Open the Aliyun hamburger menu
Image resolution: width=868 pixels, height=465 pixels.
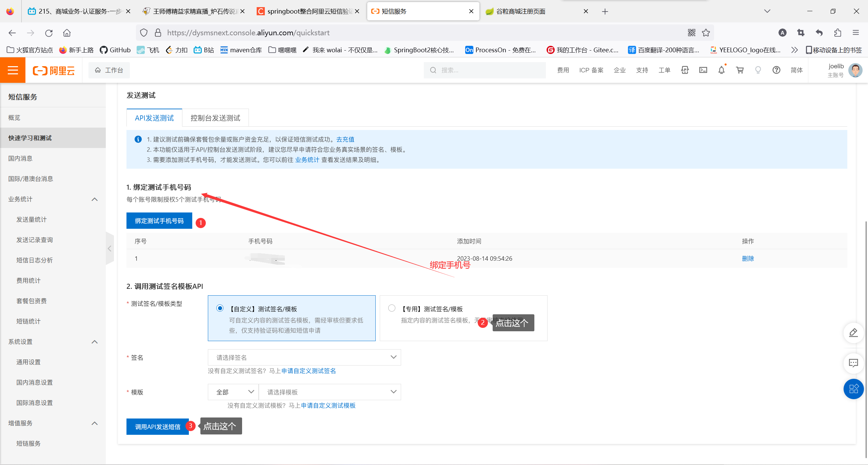[13, 70]
